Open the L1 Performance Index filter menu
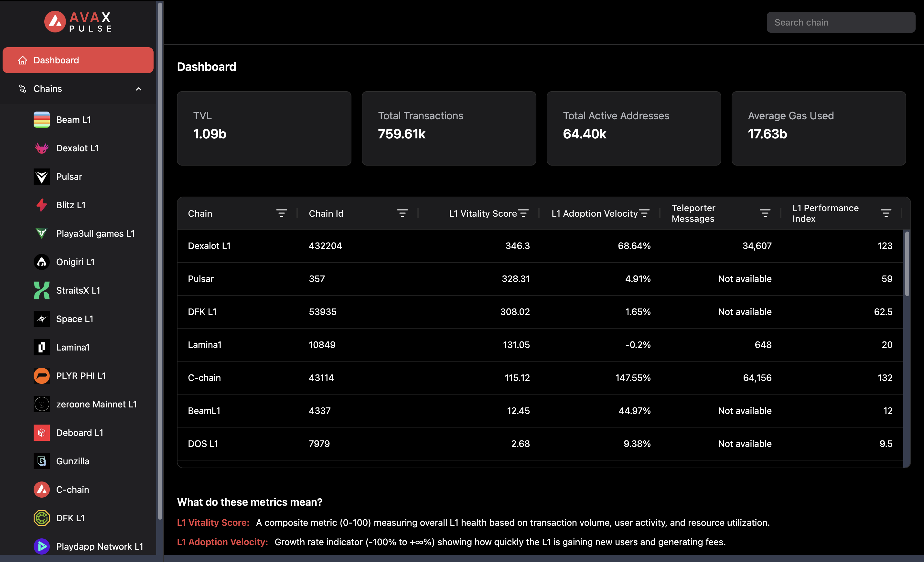The width and height of the screenshot is (924, 562). pyautogui.click(x=886, y=213)
